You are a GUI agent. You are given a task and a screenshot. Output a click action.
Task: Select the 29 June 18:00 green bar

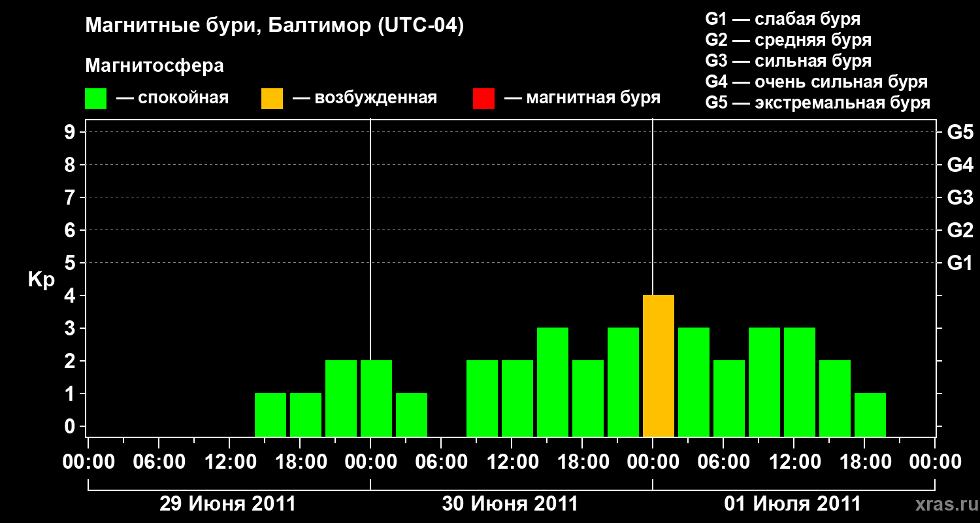click(306, 415)
